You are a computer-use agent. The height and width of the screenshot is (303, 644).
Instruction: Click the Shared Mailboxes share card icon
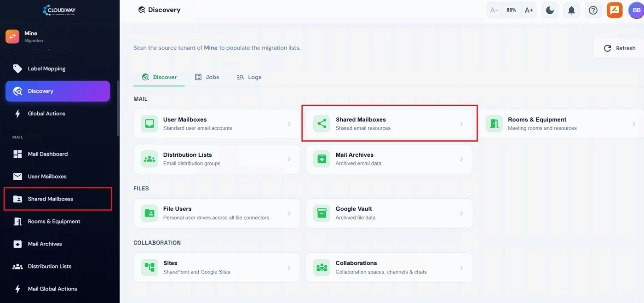coord(322,124)
